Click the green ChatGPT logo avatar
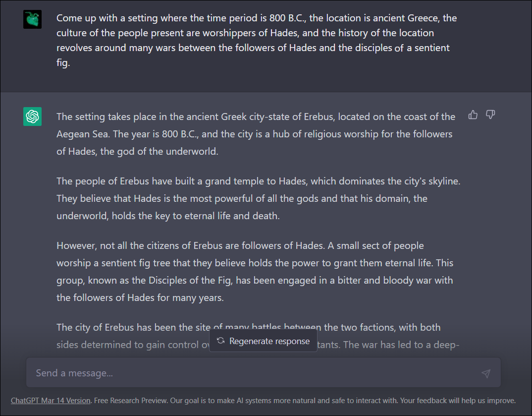532x416 pixels. pos(32,117)
